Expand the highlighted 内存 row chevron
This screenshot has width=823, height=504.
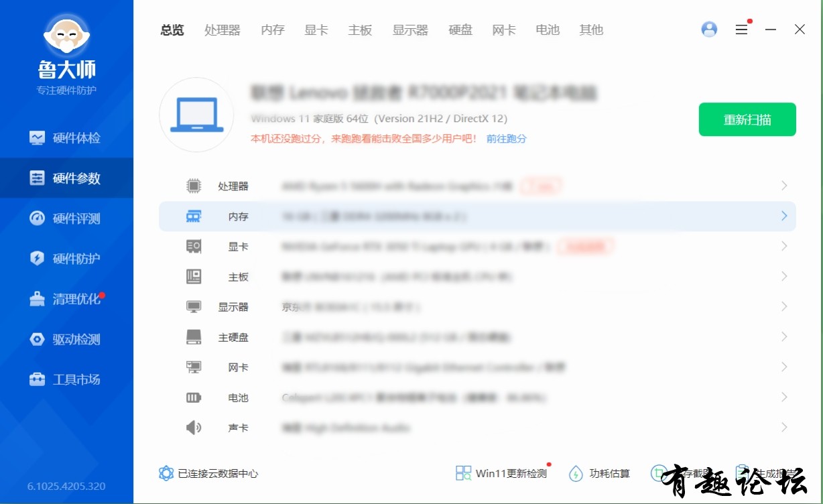click(x=784, y=216)
